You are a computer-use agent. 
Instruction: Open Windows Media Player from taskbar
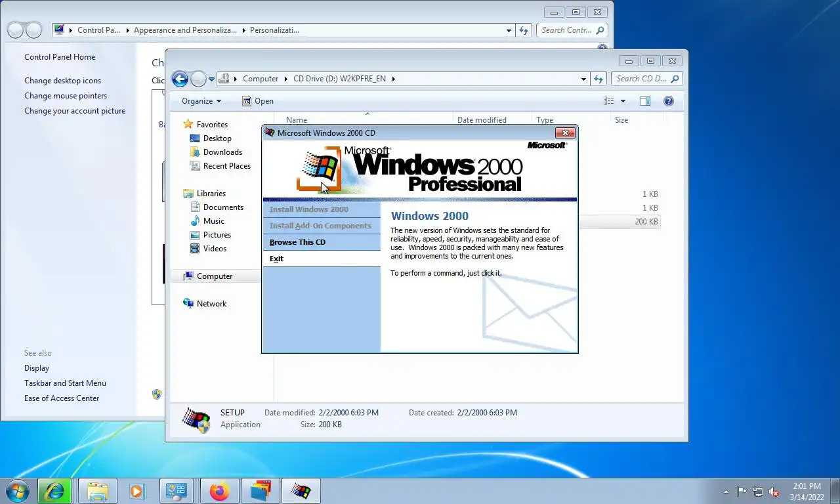(137, 491)
